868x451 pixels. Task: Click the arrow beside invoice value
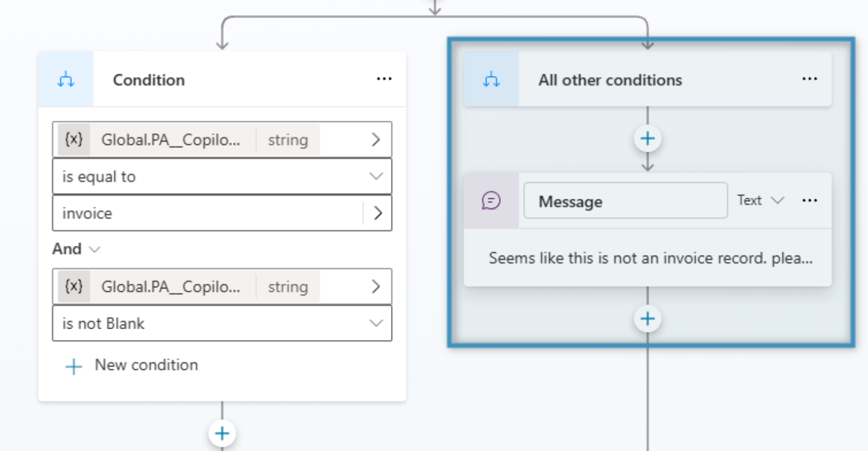click(x=378, y=214)
